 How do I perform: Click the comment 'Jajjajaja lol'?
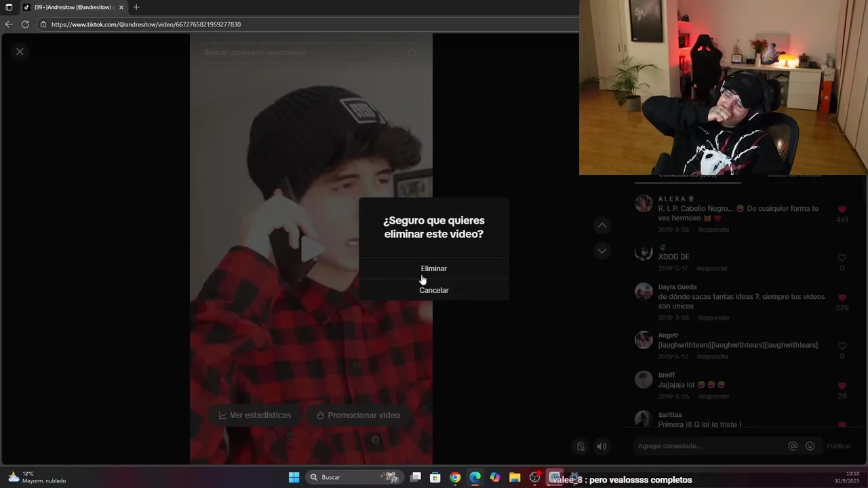(677, 385)
